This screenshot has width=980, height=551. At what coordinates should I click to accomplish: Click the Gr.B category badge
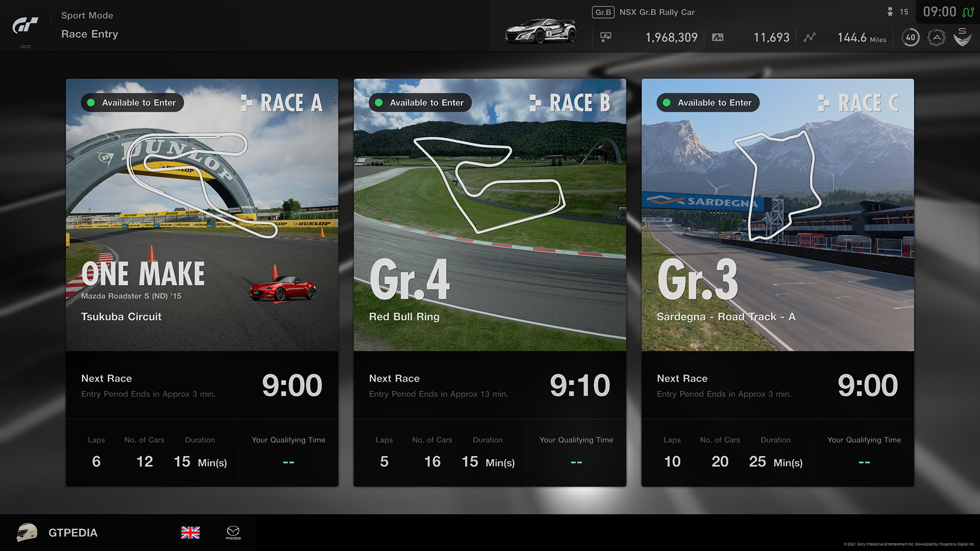point(603,12)
